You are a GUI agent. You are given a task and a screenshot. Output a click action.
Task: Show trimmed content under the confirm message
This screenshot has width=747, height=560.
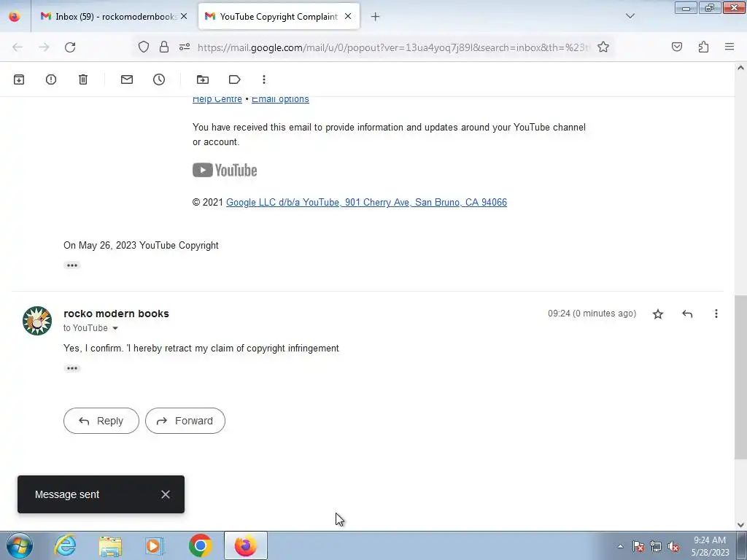(x=72, y=368)
